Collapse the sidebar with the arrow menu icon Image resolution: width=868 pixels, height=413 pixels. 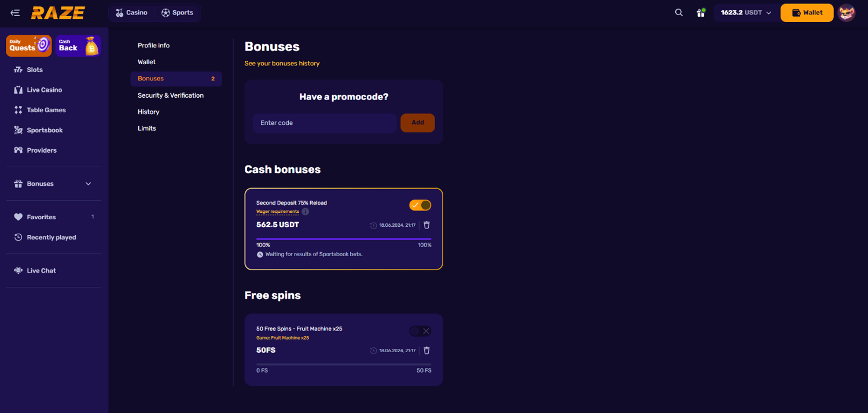15,13
